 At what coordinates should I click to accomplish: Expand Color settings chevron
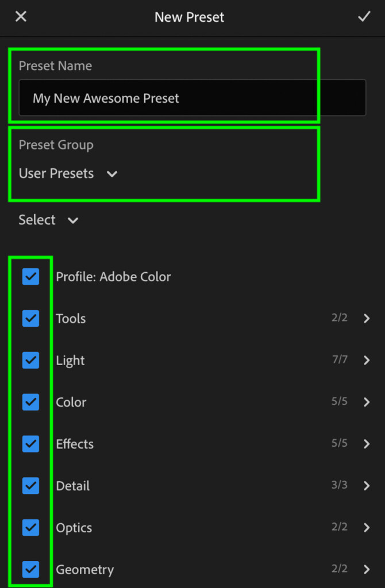[367, 402]
